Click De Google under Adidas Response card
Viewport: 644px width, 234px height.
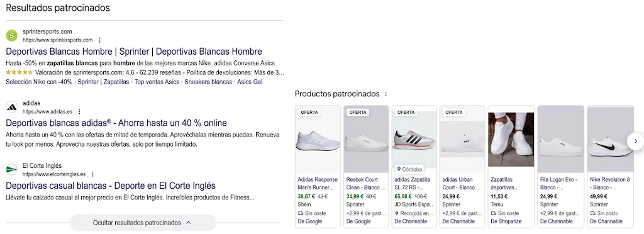pos(309,221)
